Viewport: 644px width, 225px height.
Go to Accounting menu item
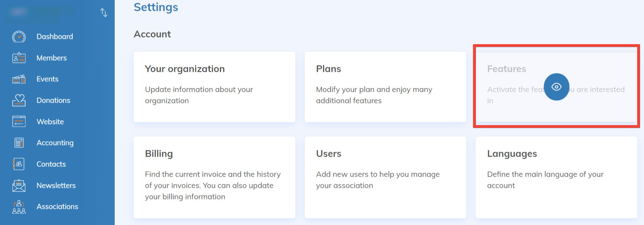(x=55, y=143)
